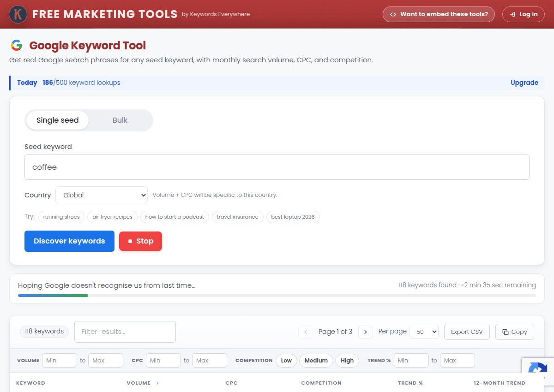Click the Trend % Min field

411,361
